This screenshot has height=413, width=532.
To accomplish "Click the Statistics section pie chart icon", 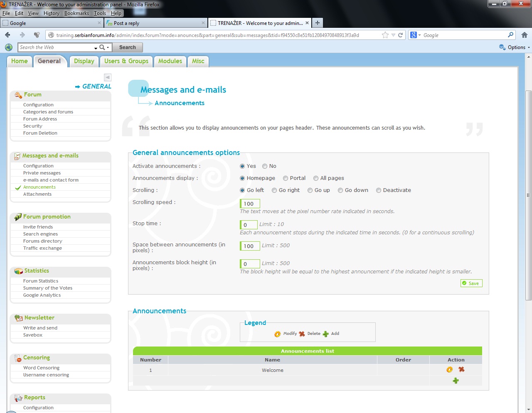I will coord(18,271).
